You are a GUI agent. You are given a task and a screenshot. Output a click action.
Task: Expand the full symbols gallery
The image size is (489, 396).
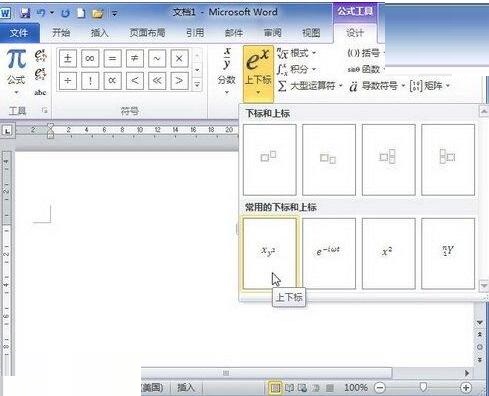[x=197, y=85]
